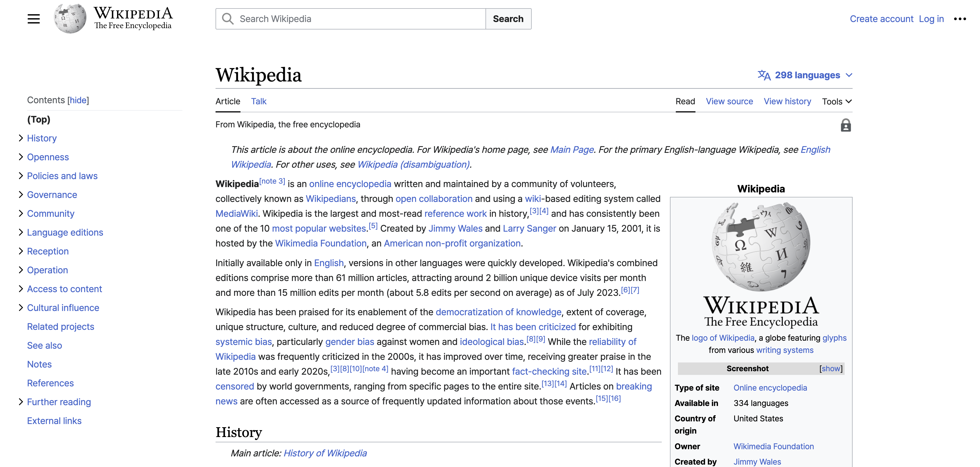Open Online encyclopedia link in infobox
Viewport: 980px width, 467px height.
(x=770, y=387)
